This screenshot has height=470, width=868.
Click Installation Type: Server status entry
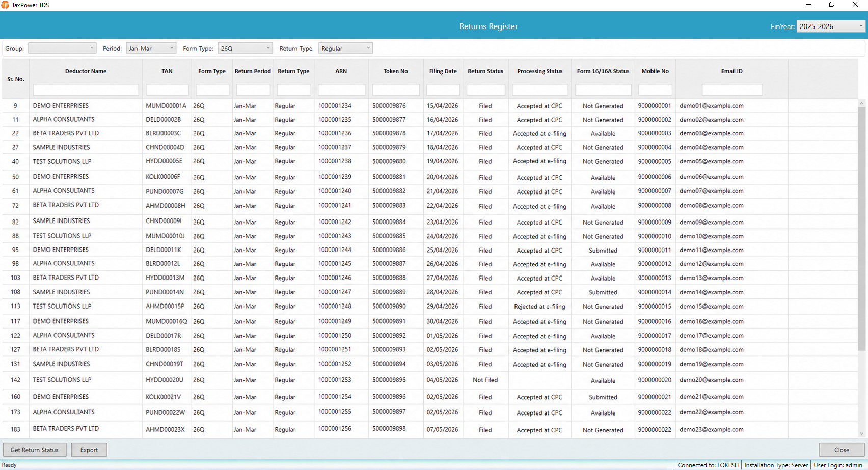click(776, 465)
